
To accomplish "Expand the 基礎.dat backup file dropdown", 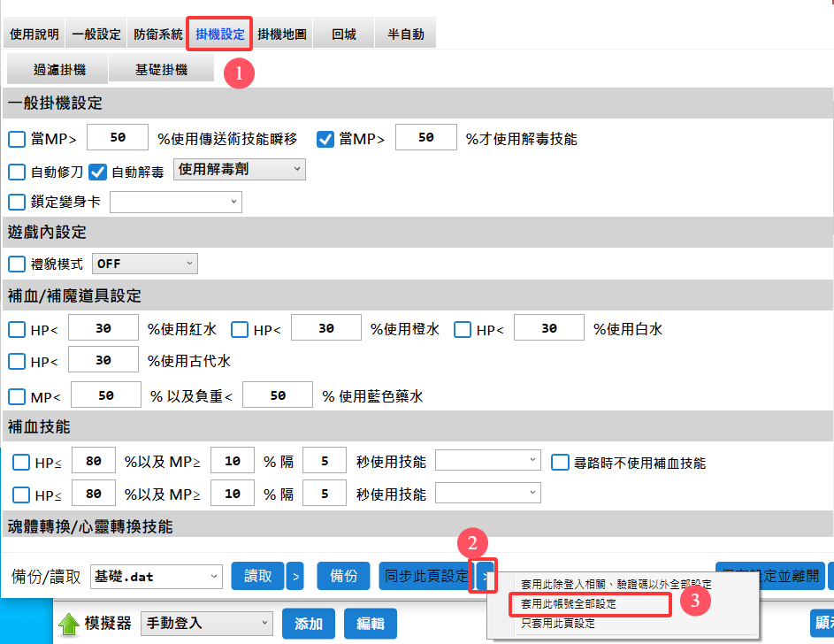I will pyautogui.click(x=156, y=577).
